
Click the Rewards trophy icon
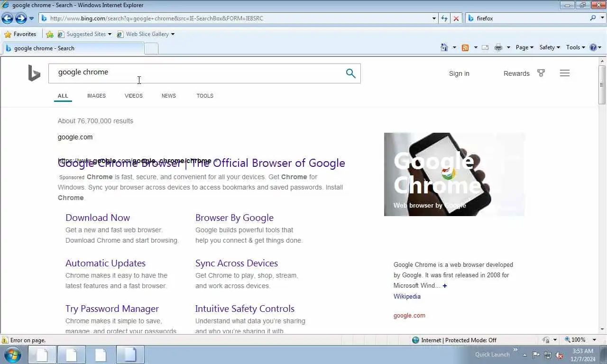click(x=541, y=73)
